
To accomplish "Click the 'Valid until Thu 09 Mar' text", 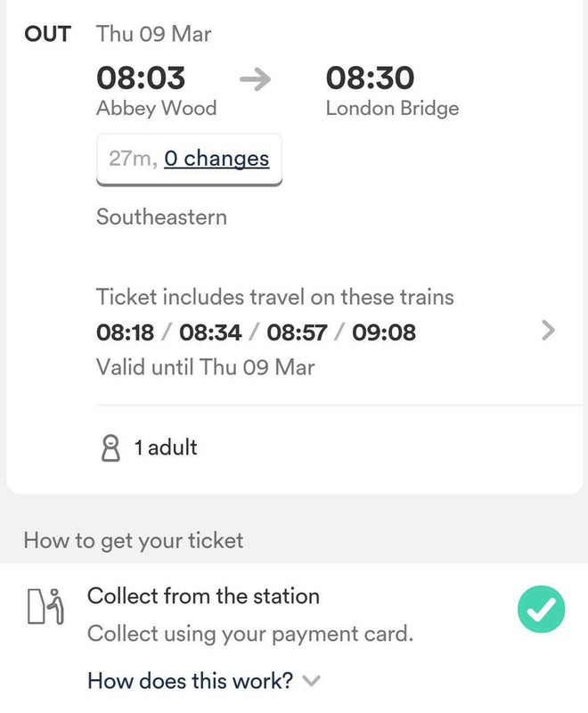I will (205, 366).
